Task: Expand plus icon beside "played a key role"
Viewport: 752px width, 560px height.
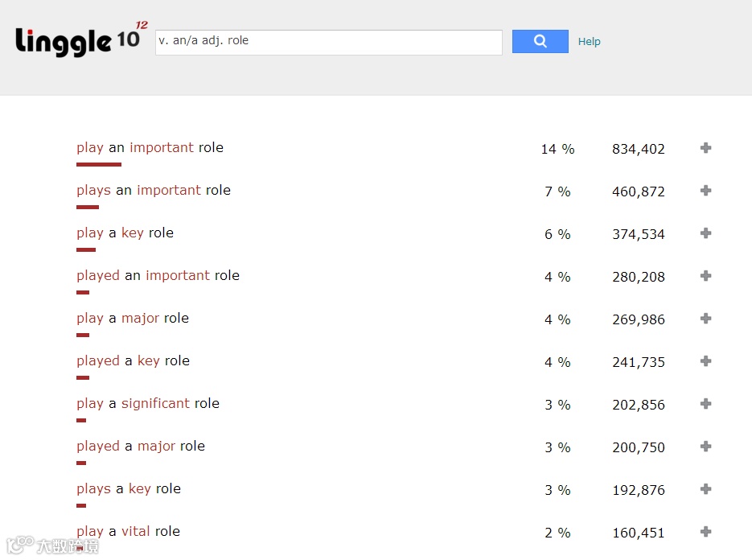Action: coord(705,361)
